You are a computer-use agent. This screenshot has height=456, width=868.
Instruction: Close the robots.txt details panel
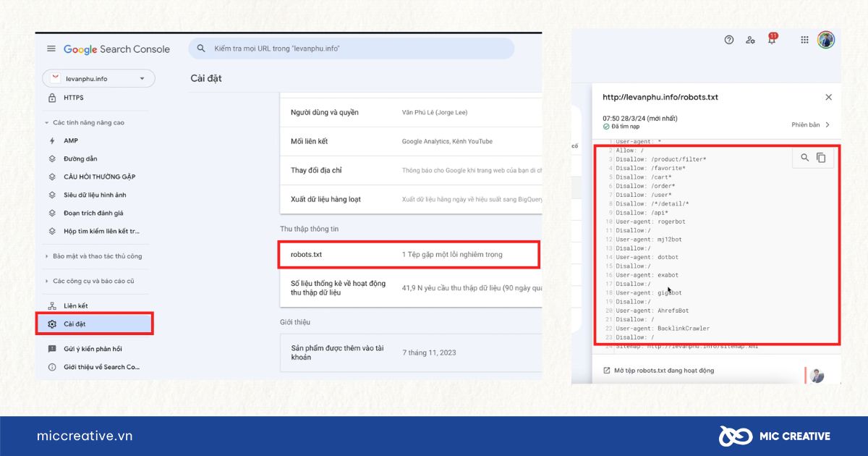pos(829,97)
